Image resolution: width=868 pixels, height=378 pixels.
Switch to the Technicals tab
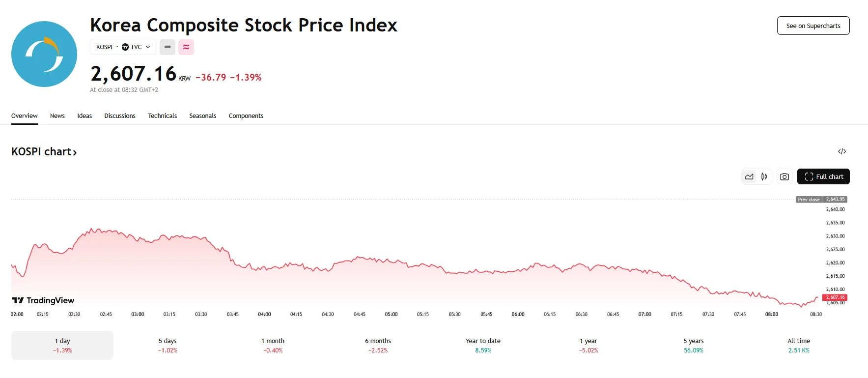pos(162,116)
